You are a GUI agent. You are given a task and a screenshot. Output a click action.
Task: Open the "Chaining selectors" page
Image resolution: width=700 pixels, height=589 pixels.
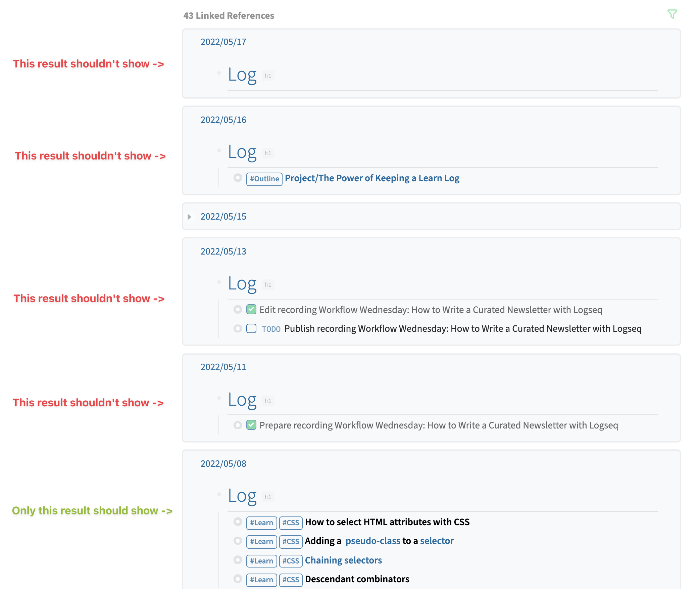[x=343, y=560]
